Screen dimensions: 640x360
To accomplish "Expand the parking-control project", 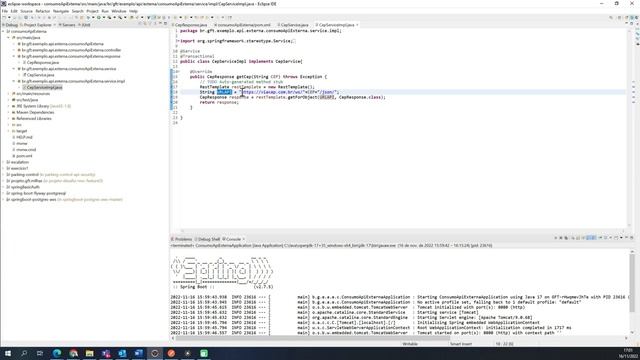I will (x=3, y=174).
